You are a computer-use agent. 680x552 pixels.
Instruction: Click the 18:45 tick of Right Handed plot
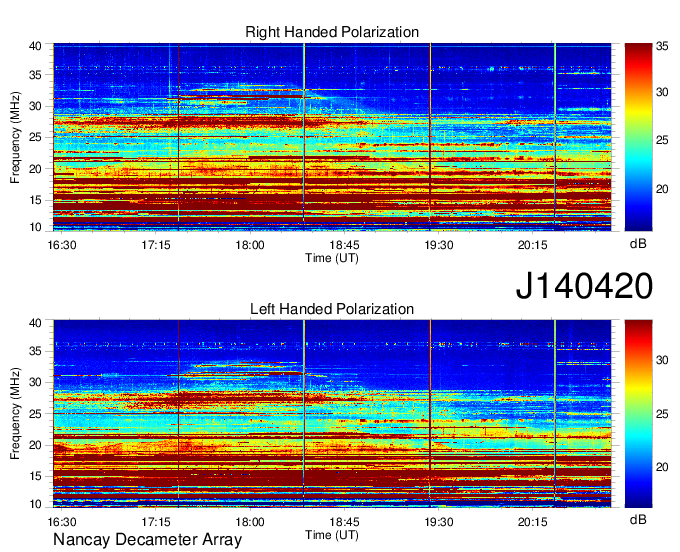tap(344, 245)
